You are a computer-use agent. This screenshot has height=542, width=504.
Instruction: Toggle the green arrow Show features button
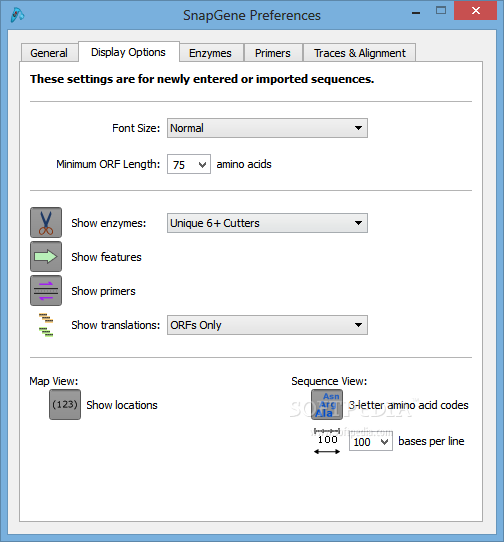(46, 256)
